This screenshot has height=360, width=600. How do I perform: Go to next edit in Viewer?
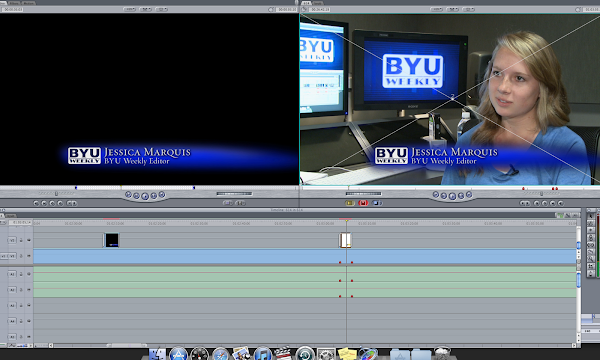[x=162, y=195]
